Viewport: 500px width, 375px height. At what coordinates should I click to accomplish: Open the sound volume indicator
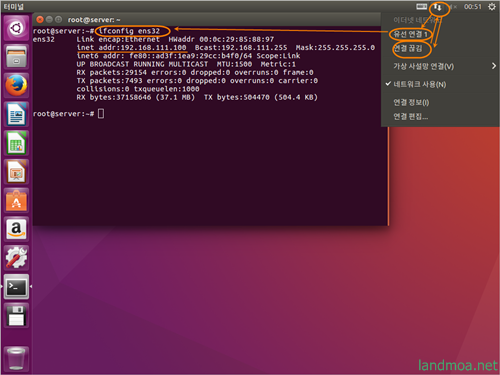point(453,7)
